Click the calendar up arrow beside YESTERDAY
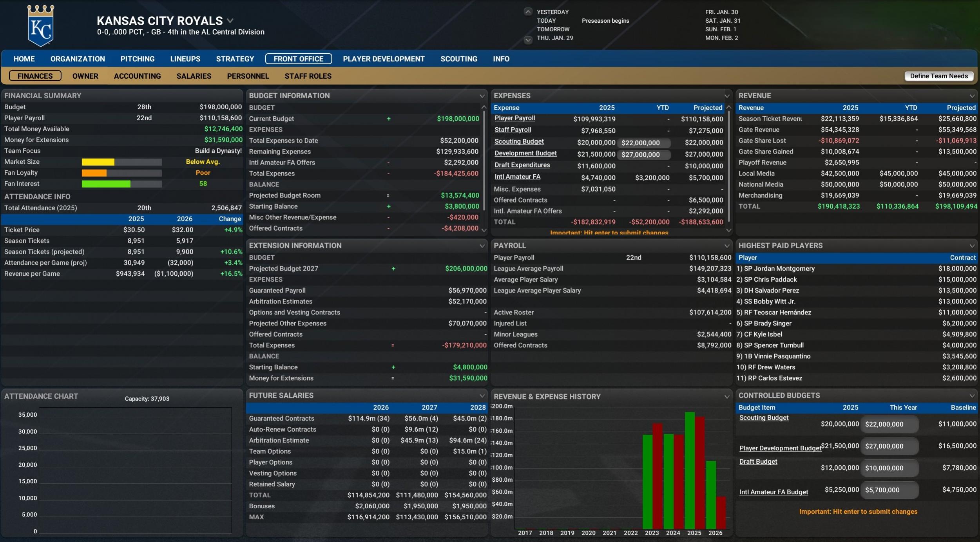980x542 pixels. (x=528, y=12)
